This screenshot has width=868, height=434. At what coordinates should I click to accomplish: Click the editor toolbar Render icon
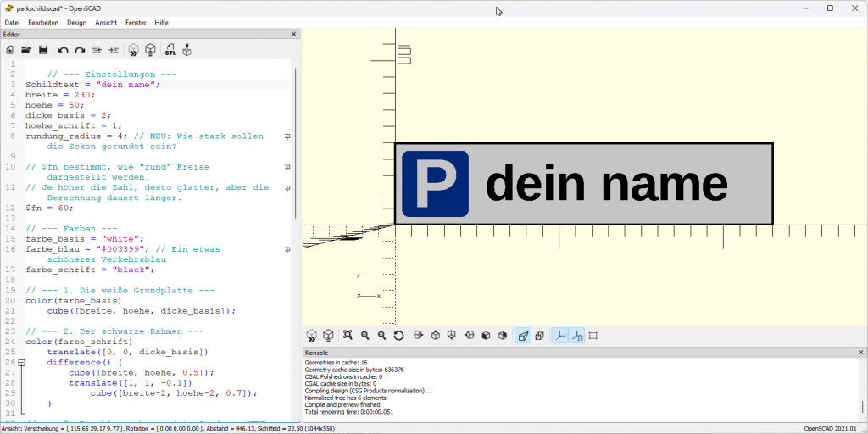[150, 51]
